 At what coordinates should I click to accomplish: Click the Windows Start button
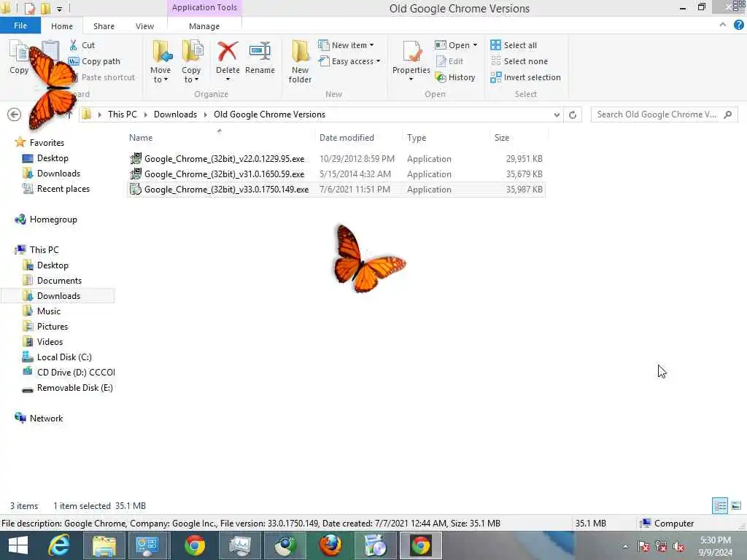tap(18, 545)
